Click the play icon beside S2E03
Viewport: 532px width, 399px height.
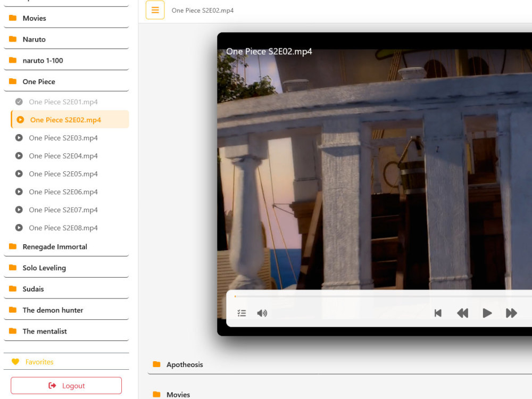coord(19,138)
